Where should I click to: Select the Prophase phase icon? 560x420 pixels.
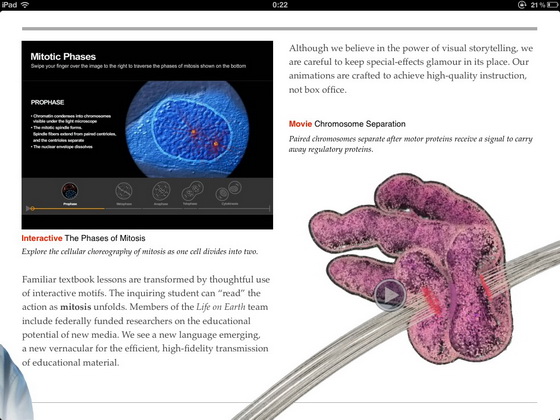[x=70, y=191]
